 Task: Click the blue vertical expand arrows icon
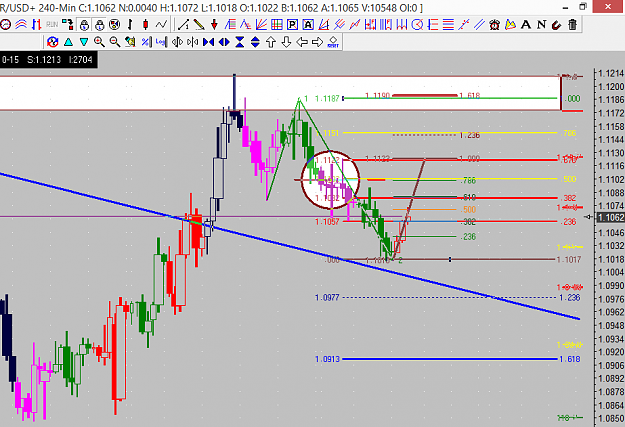(255, 41)
